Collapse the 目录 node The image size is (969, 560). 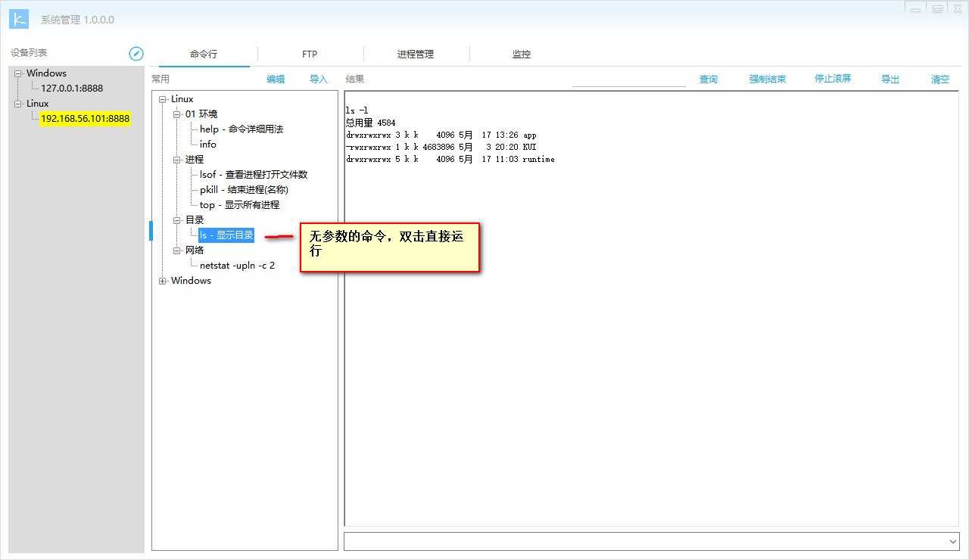(177, 220)
